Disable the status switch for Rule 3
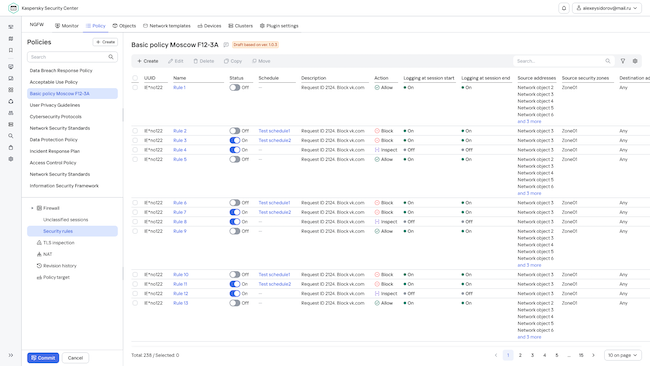Screen dimensions: 650x366 [x=235, y=140]
